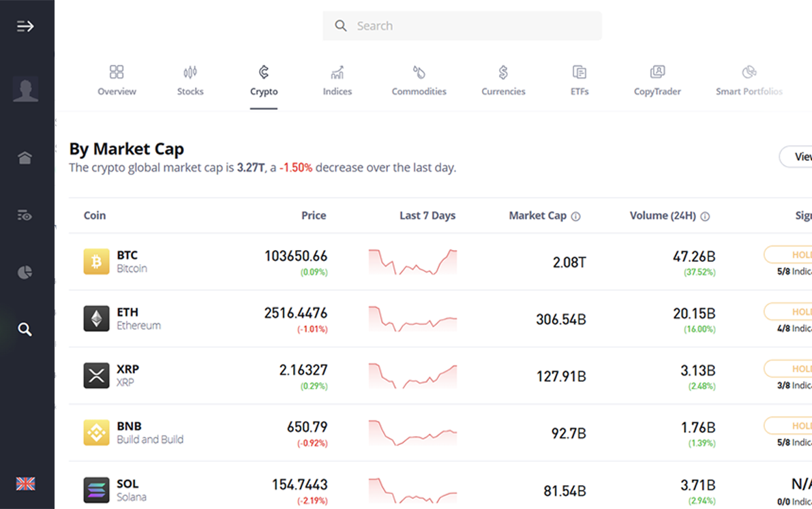812x509 pixels.
Task: Click the Ethereum logo icon
Action: pyautogui.click(x=96, y=318)
